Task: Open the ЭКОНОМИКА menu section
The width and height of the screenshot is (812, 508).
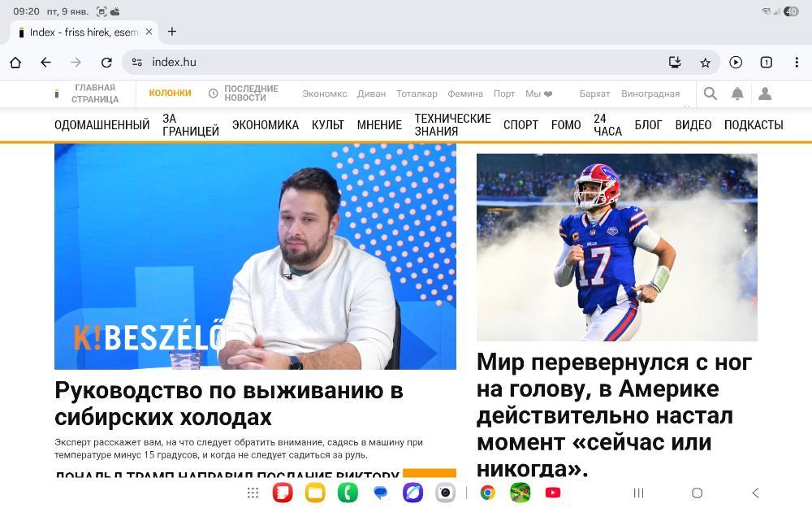Action: tap(266, 125)
